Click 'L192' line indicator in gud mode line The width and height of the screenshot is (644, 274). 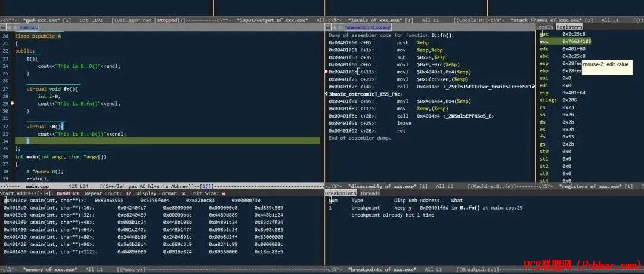coord(97,20)
